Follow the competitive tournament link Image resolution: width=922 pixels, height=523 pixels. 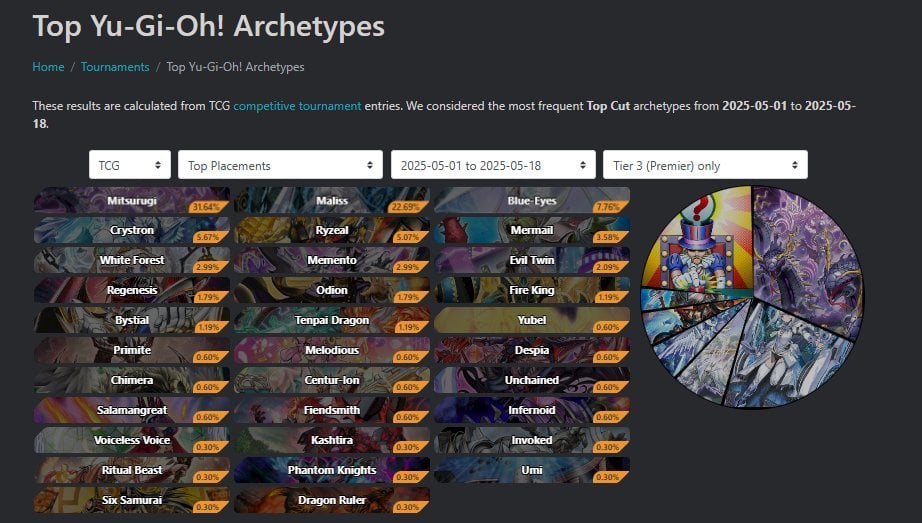[x=297, y=106]
